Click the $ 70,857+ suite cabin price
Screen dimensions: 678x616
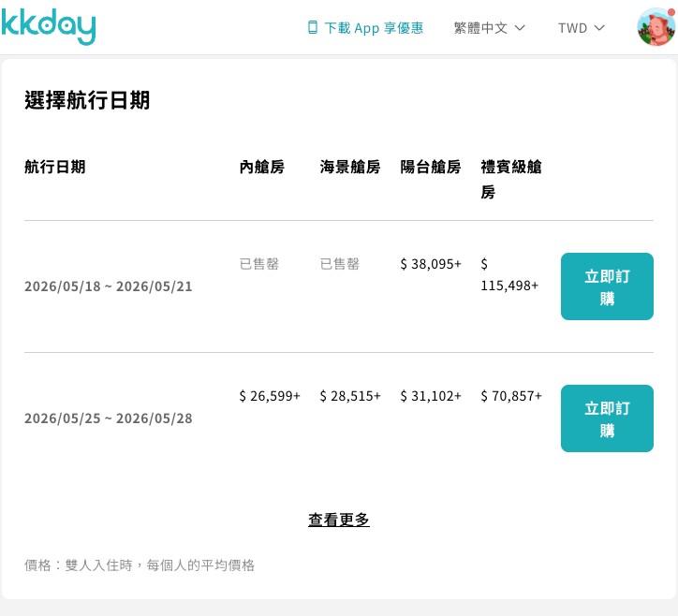coord(511,396)
